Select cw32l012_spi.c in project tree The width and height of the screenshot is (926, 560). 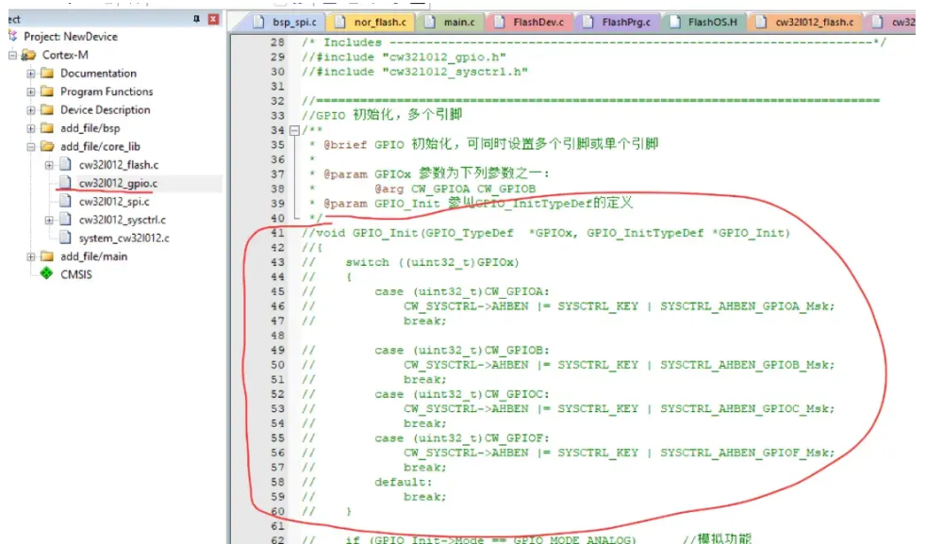(114, 202)
